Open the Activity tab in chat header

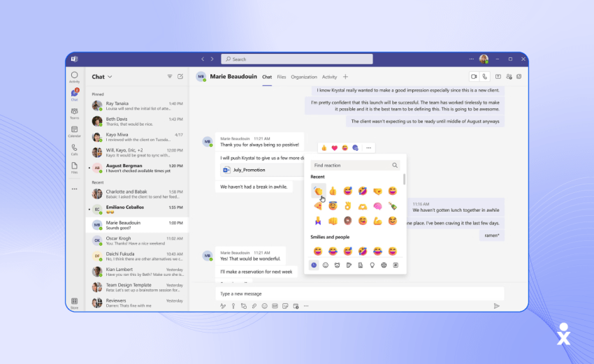[x=329, y=77]
